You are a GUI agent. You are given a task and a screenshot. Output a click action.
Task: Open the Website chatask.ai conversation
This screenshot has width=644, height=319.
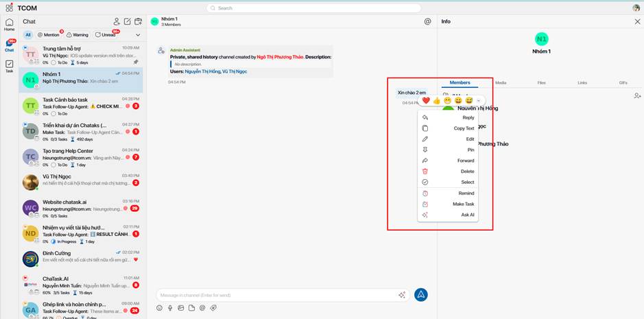82,209
